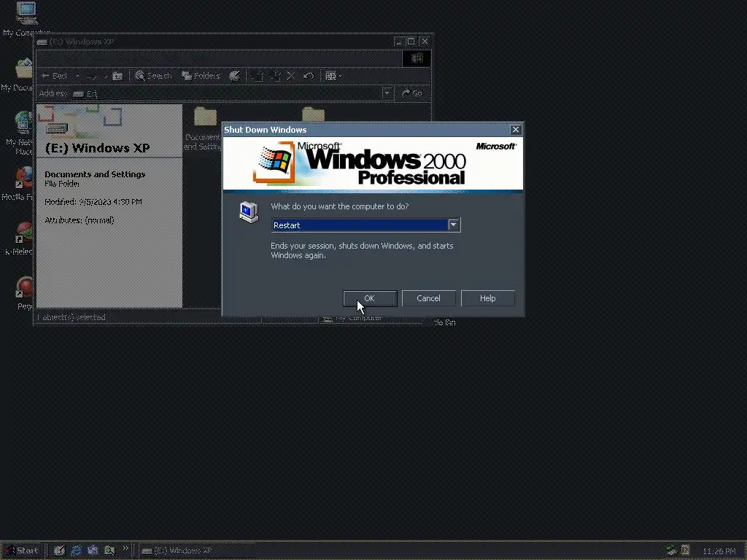Select the My Computer desktop icon

(26, 13)
